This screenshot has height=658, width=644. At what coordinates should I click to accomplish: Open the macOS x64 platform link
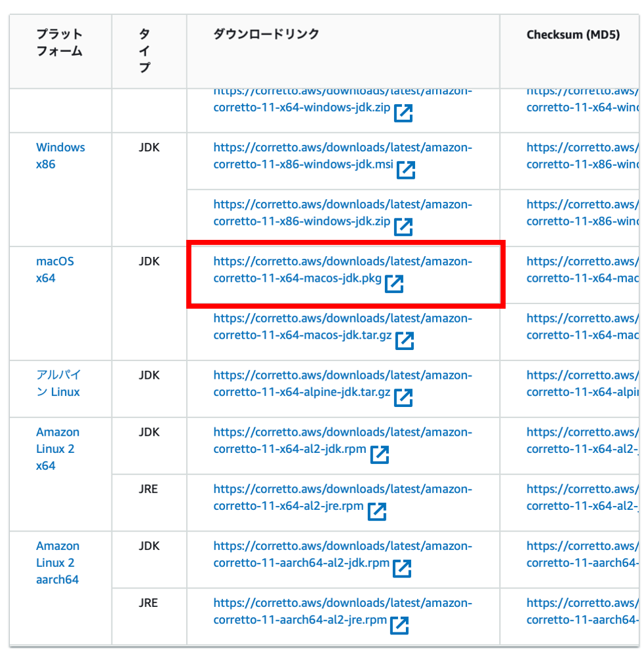coord(55,269)
